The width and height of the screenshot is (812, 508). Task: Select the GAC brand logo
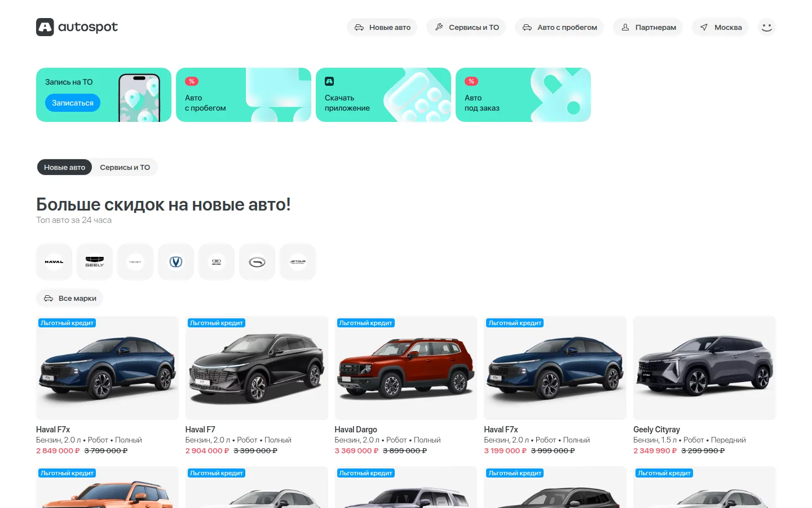click(x=257, y=262)
